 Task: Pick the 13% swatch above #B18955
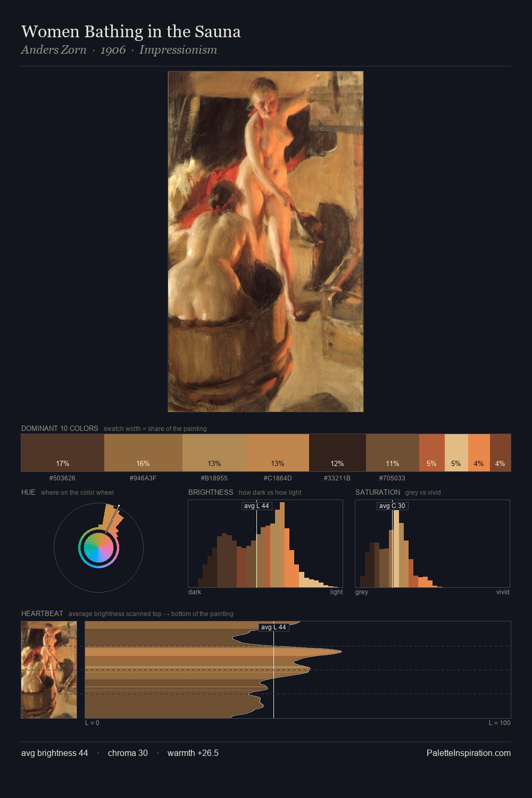click(214, 453)
